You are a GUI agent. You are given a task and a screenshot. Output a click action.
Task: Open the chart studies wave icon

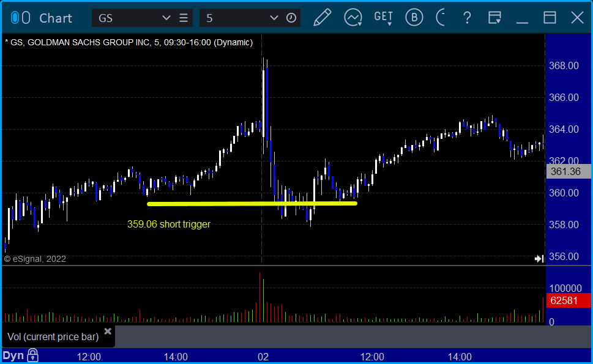pyautogui.click(x=353, y=17)
